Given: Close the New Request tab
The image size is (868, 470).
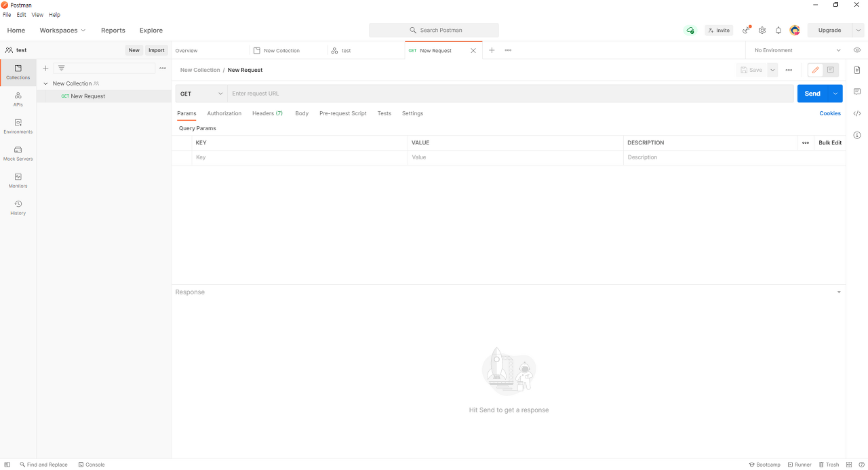Looking at the screenshot, I should click(473, 51).
